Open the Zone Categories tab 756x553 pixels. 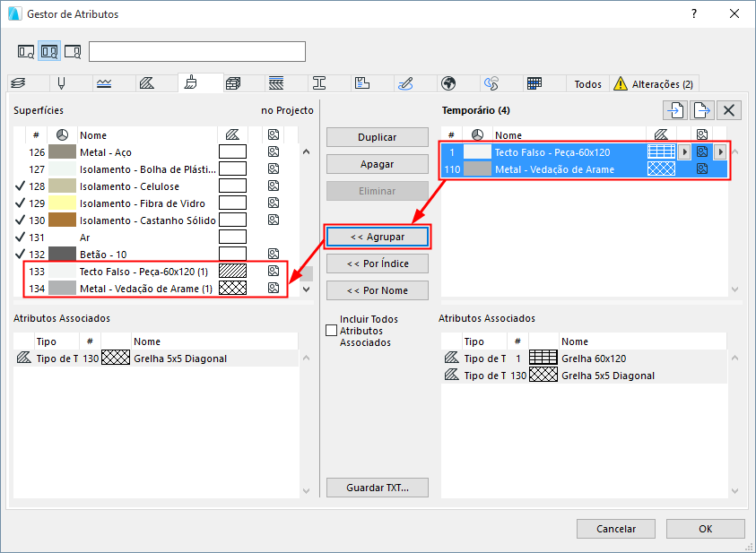362,84
